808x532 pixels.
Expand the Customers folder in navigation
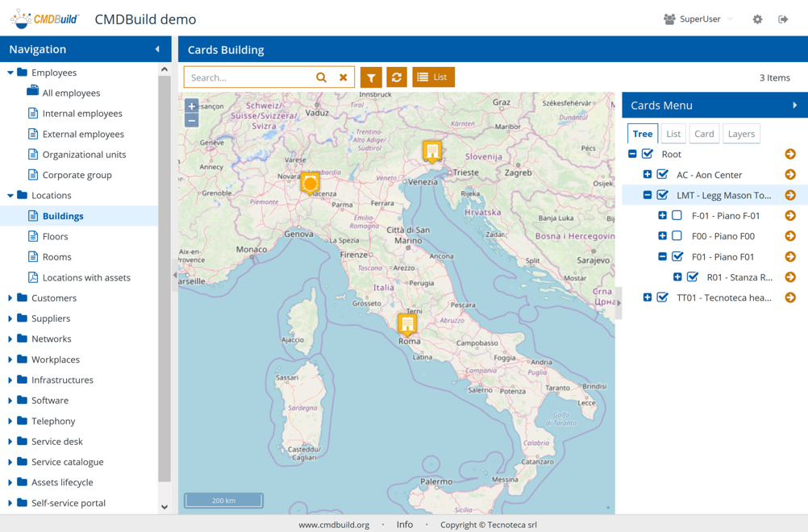10,298
